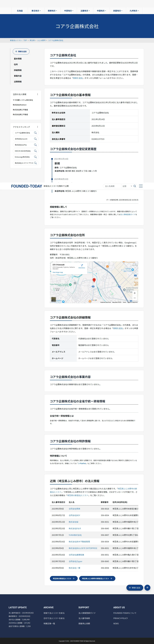Open the J-PlatPat link
The image size is (154, 644).
click(82, 463)
